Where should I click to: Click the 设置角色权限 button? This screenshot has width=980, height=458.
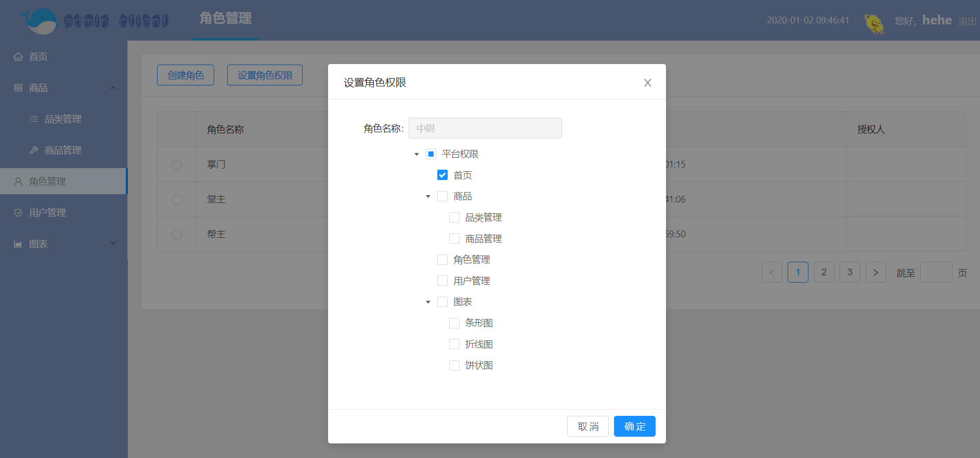265,75
